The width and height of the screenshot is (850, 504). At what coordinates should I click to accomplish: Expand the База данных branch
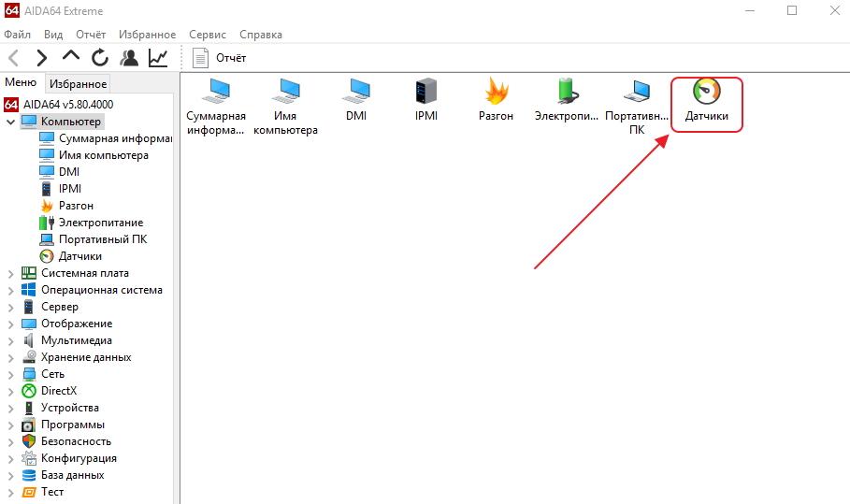[10, 475]
